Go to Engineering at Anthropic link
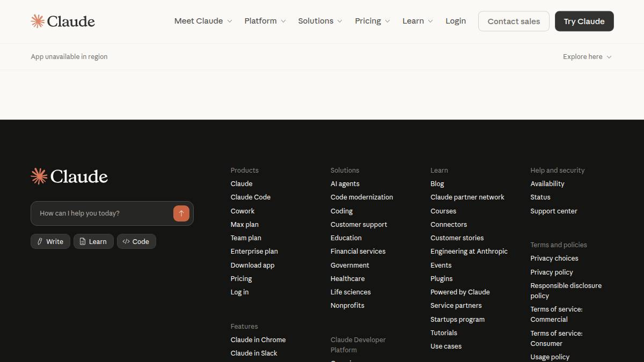 [x=469, y=252]
